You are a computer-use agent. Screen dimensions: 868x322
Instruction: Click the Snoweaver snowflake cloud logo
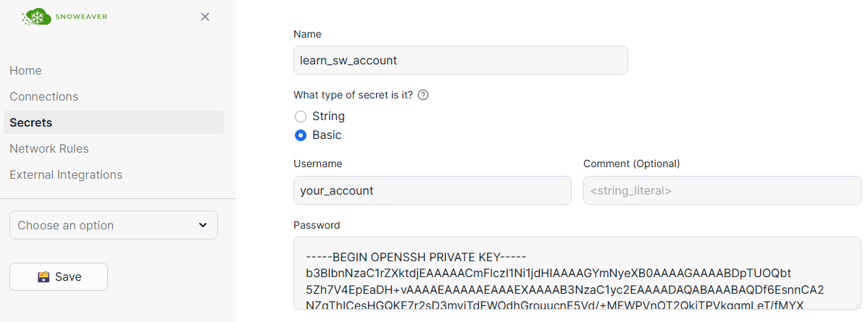[37, 17]
